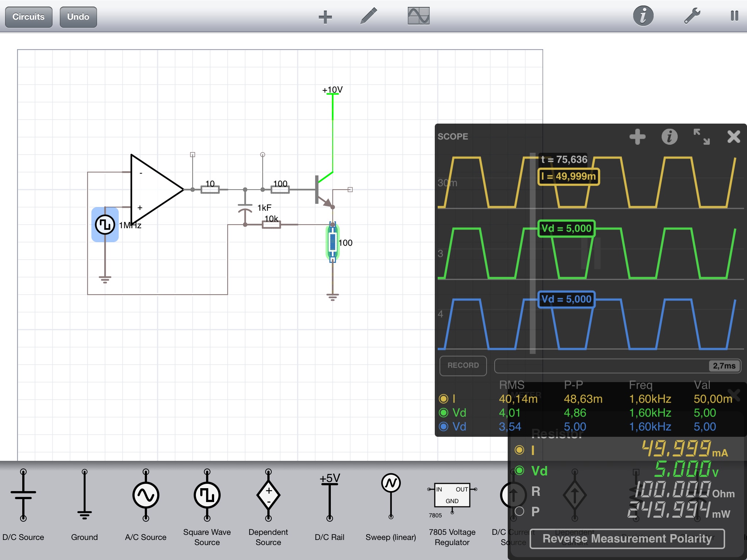
Task: Tap the 5,000 V voltage reading
Action: [686, 469]
